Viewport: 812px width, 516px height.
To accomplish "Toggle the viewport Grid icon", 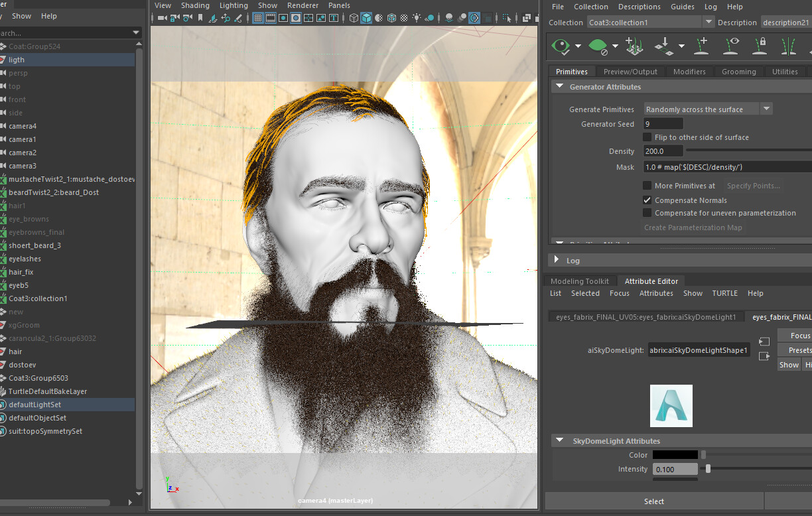I will pos(258,18).
